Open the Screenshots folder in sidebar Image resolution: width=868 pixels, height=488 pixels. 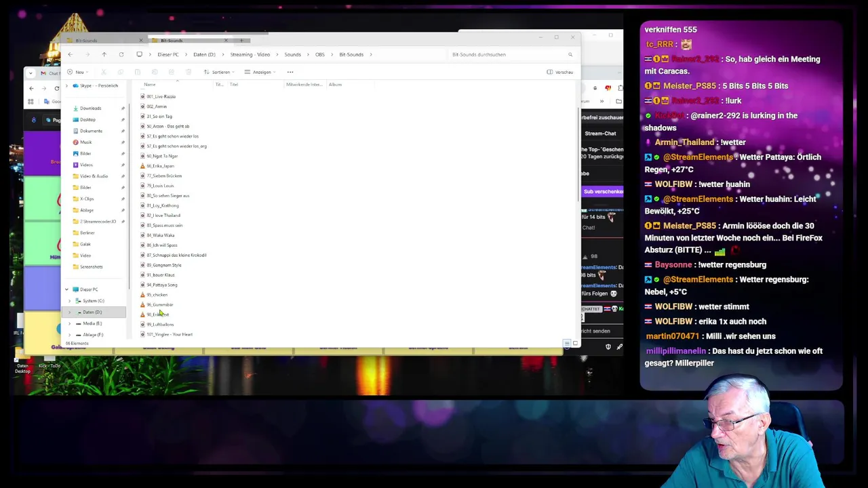(91, 267)
